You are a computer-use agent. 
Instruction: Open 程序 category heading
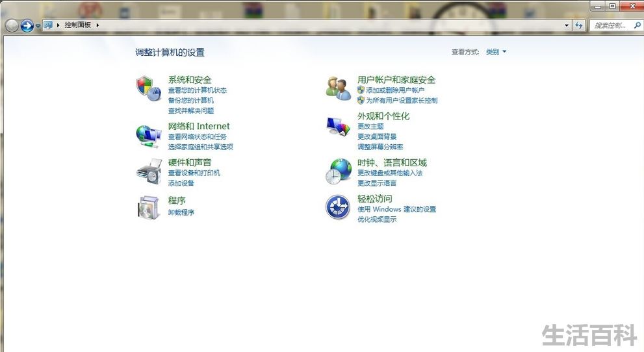coord(177,201)
